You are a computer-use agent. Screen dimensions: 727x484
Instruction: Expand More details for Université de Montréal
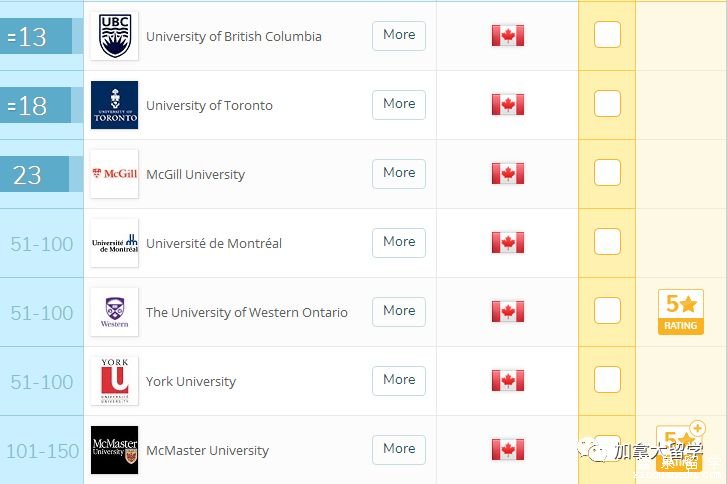399,242
